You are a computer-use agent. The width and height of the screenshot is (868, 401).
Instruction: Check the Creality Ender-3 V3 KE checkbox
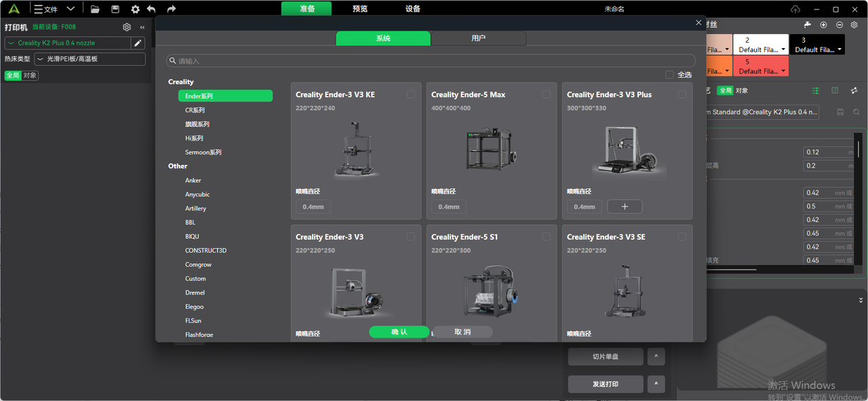[411, 94]
